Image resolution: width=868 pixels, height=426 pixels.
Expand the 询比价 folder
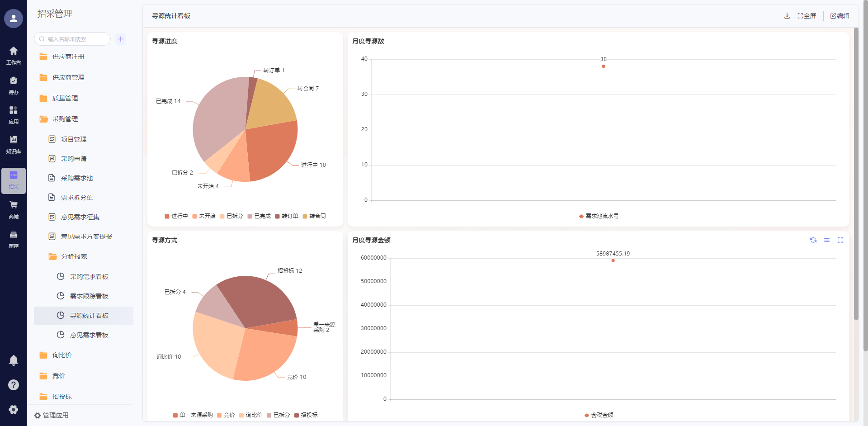pyautogui.click(x=61, y=355)
